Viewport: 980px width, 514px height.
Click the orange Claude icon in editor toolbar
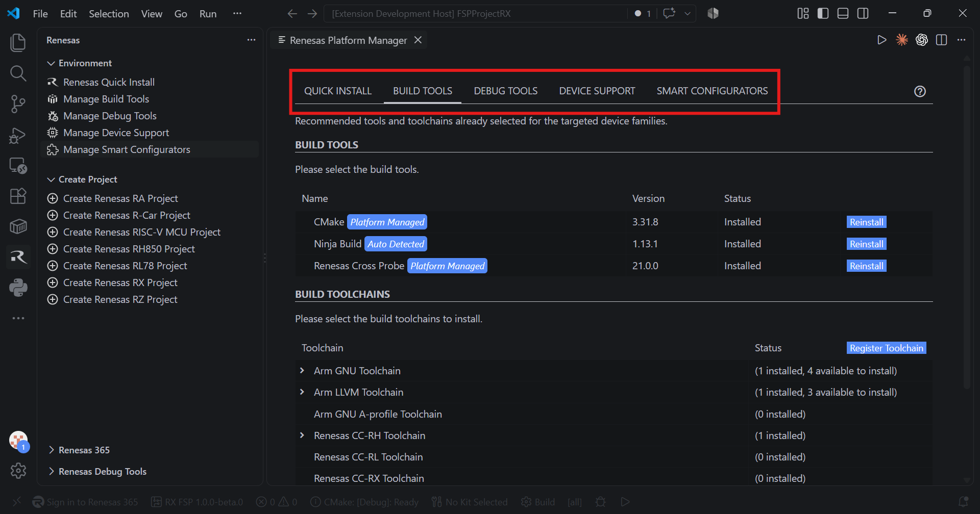pos(902,40)
